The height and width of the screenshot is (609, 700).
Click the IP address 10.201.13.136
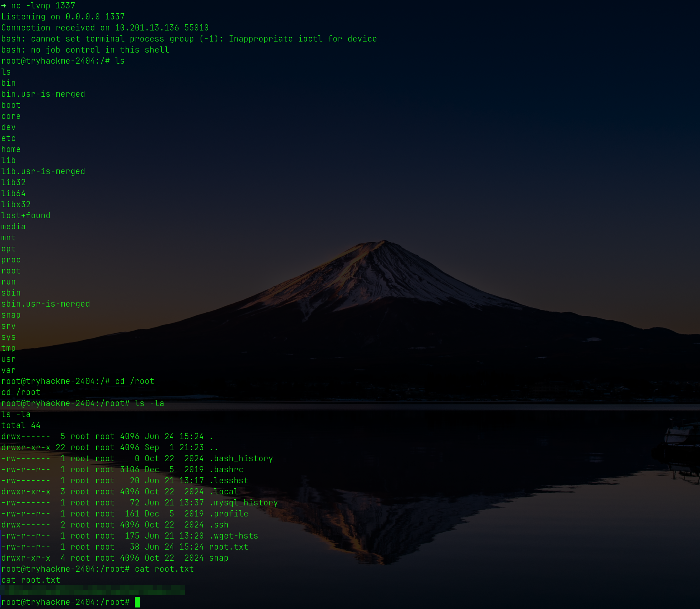tap(147, 28)
